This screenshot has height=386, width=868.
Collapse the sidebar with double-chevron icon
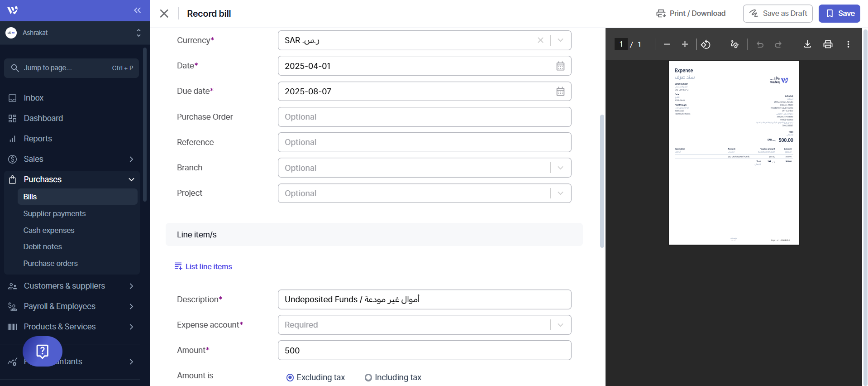[x=137, y=10]
